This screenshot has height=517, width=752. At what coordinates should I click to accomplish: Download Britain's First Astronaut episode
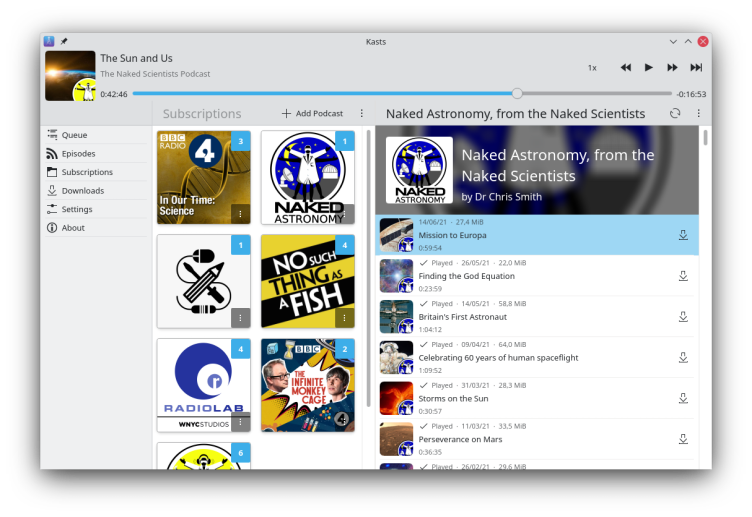(x=683, y=317)
